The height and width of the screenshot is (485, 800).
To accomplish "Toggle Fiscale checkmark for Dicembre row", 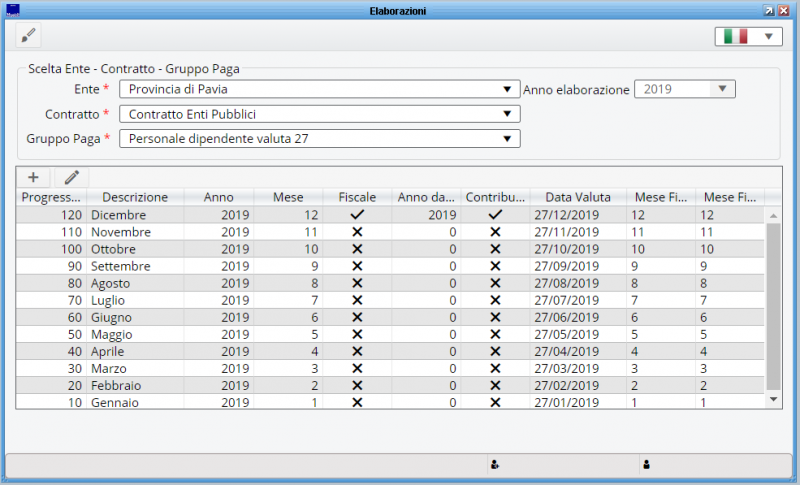I will pos(357,215).
